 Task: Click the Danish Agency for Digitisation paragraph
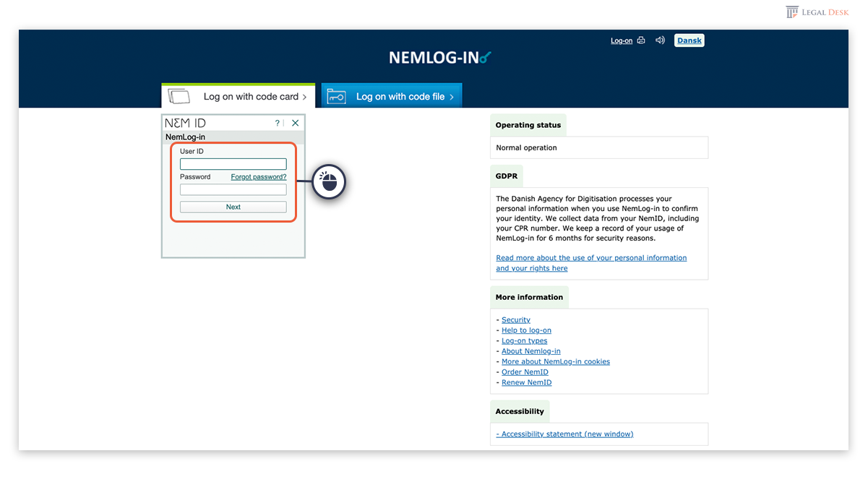pos(598,218)
